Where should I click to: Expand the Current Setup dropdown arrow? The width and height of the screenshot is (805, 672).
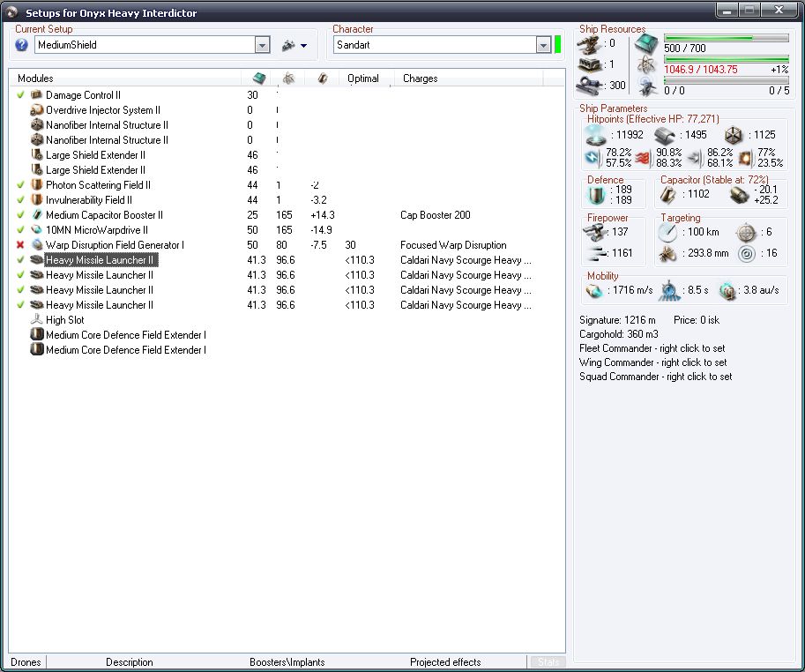pos(262,45)
